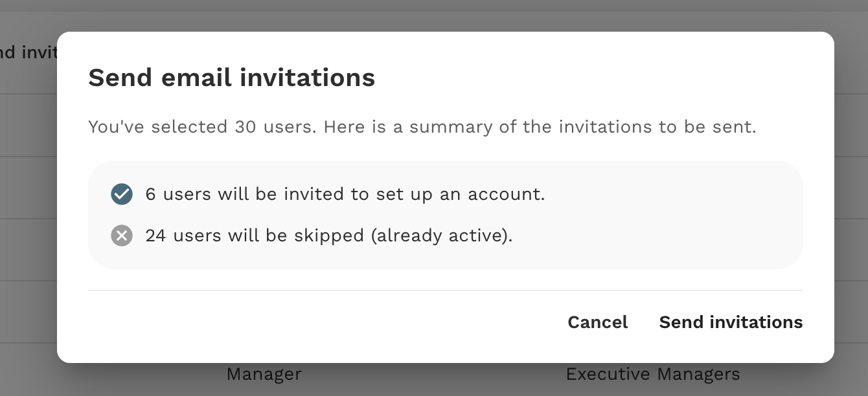Select the 'Send email invitations' dialog heading

point(232,78)
